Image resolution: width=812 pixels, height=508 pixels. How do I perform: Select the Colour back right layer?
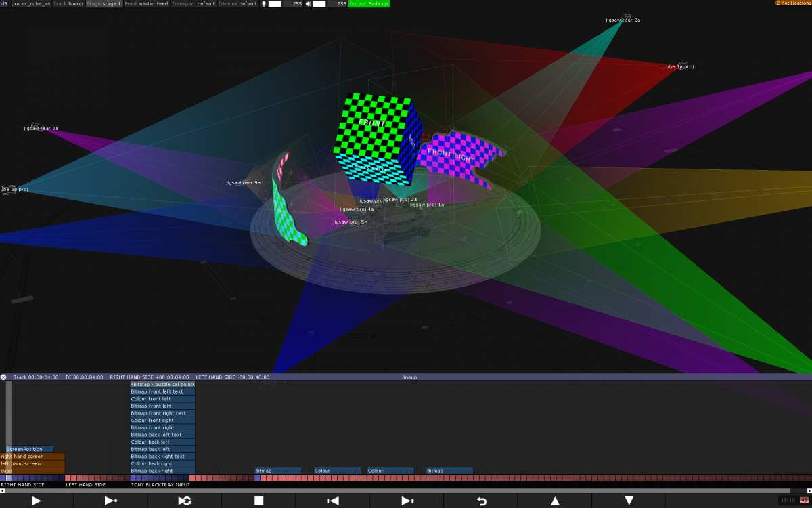pos(162,464)
